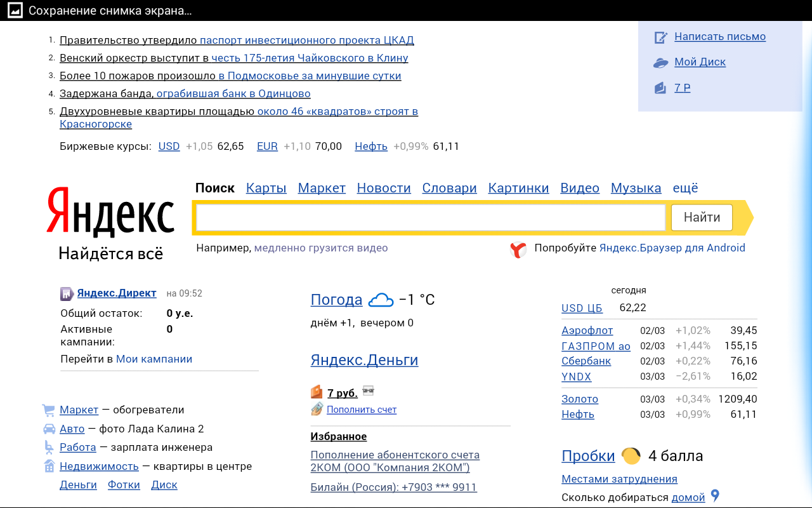Open Яндекс.Браузер для Android link
Screen dimensions: 812x508
(x=672, y=248)
